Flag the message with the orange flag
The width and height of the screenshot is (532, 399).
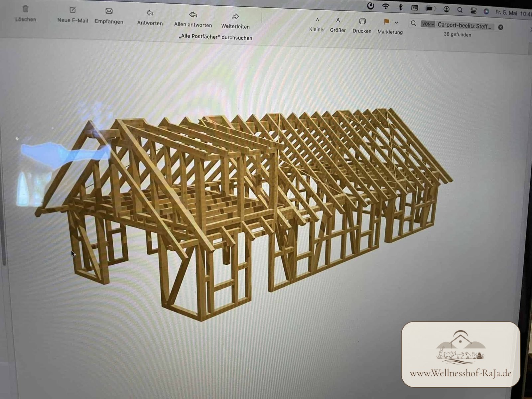pos(386,22)
